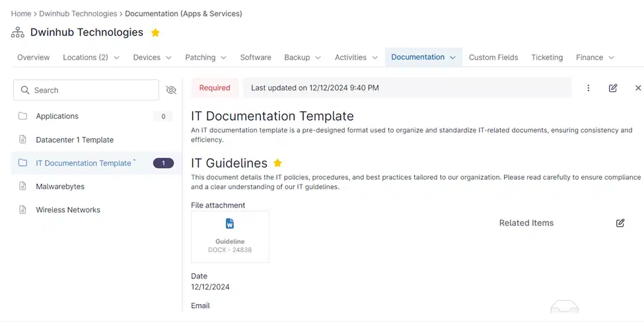This screenshot has height=322, width=644.
Task: Click the magnifier icon in the search box
Action: point(25,90)
